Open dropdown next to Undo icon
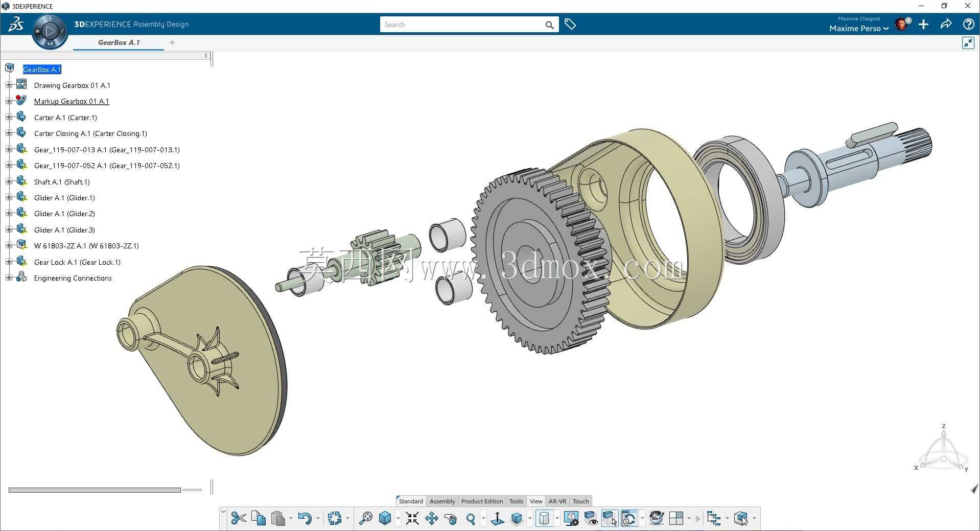Viewport: 980px width, 531px height. (318, 518)
